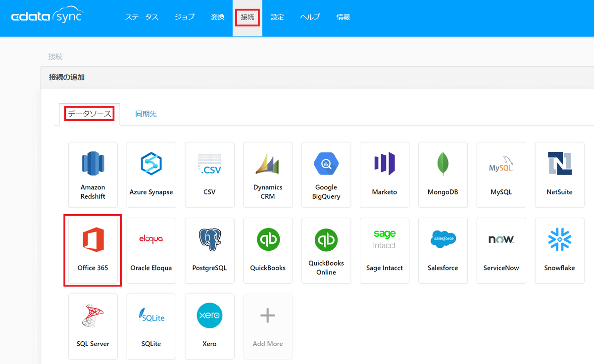Choose the Snowflake connector
594x364 pixels.
560,251
